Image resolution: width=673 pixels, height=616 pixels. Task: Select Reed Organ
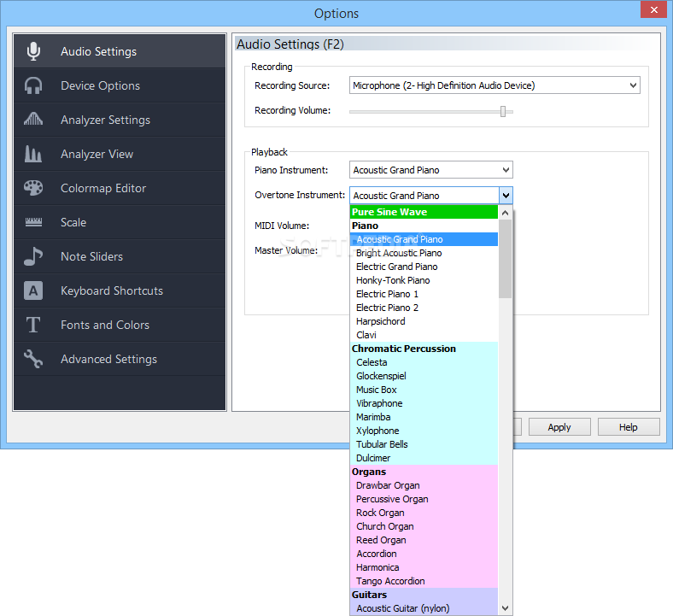(424, 540)
